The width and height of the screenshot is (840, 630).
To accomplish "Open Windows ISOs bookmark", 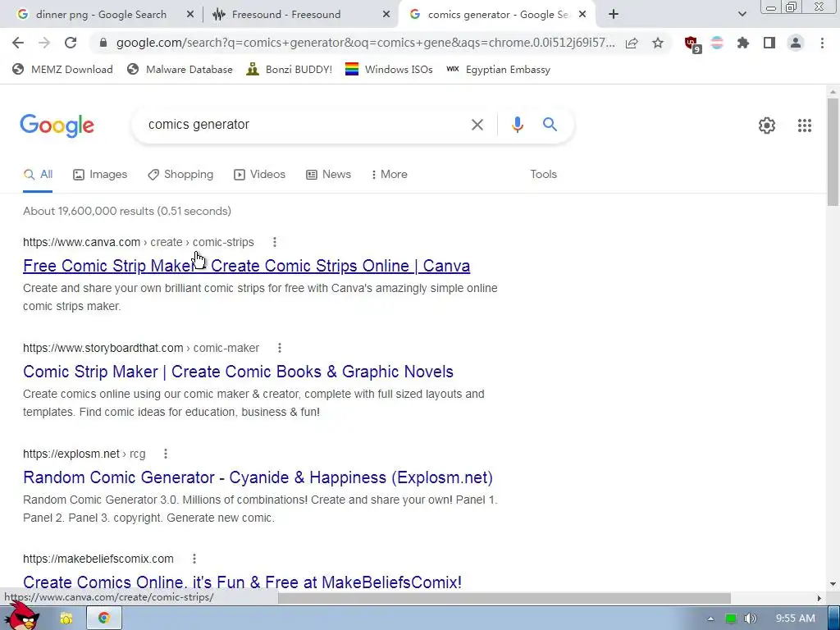I will click(389, 69).
